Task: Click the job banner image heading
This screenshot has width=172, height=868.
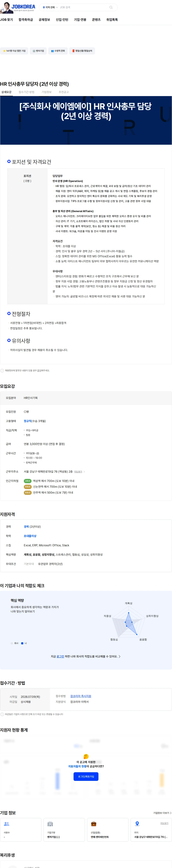Action: 86,111
